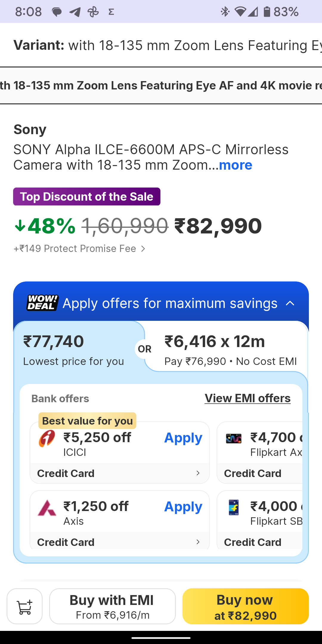Tap the add to cart icon
Image resolution: width=322 pixels, height=644 pixels.
(x=24, y=606)
